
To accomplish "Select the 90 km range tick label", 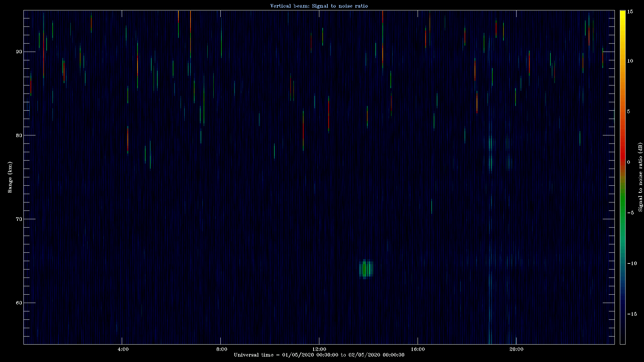I will pos(19,52).
